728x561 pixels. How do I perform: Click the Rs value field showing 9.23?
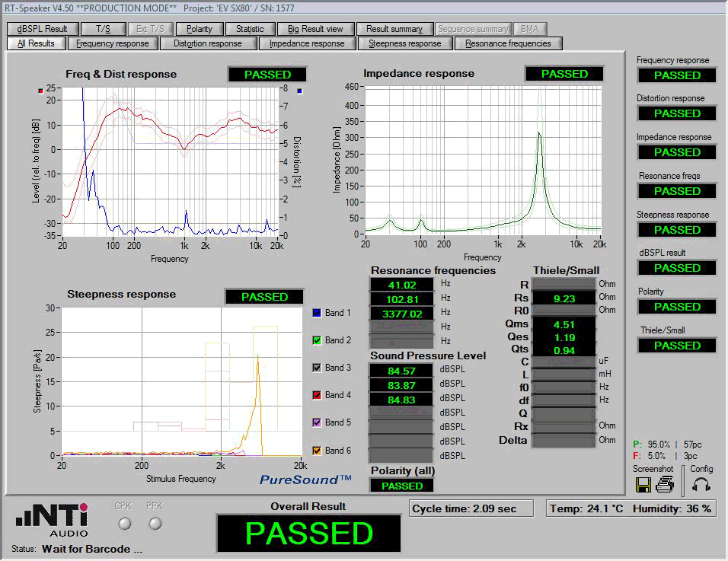coord(563,299)
